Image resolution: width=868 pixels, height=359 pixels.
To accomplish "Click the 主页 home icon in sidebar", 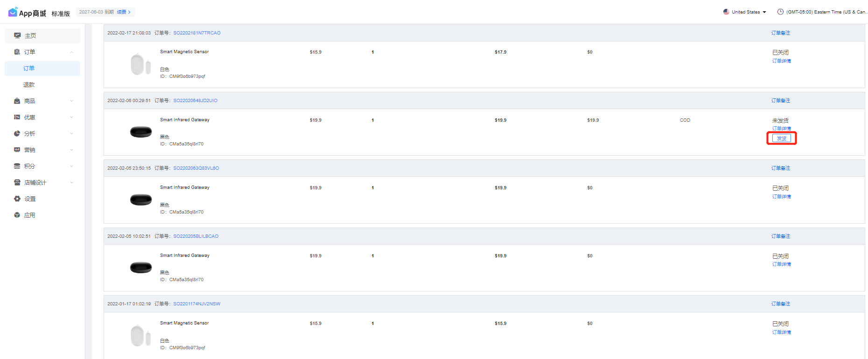I will click(x=17, y=35).
